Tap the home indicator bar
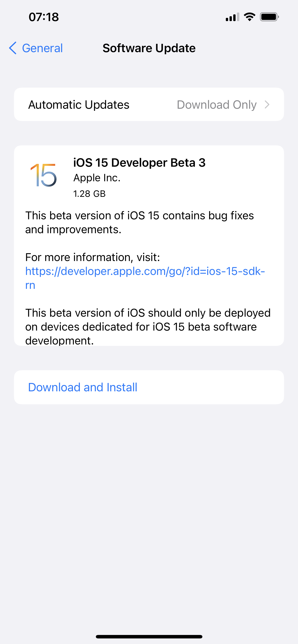The image size is (298, 644). click(x=149, y=637)
